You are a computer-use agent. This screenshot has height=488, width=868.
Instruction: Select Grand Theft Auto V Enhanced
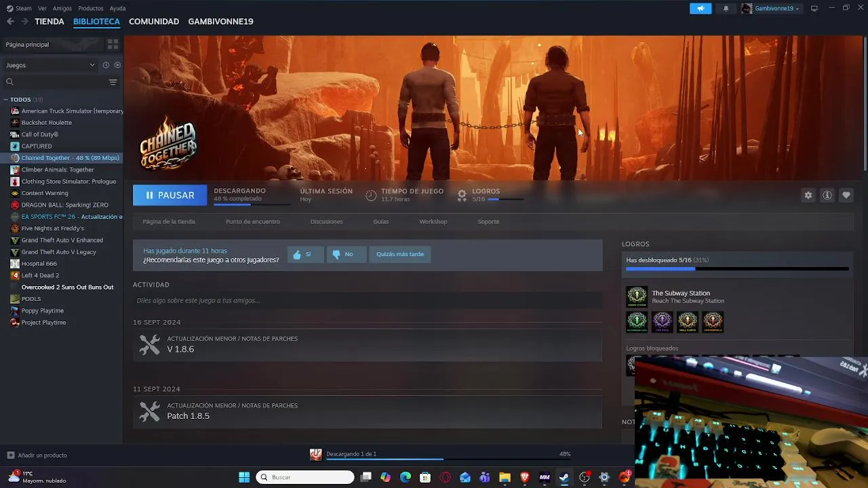click(62, 240)
